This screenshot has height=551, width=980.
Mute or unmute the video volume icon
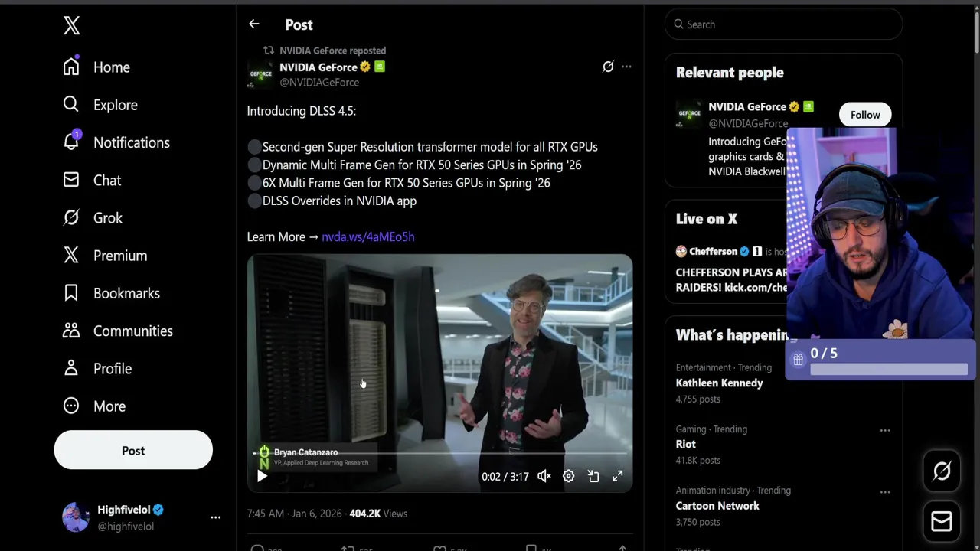point(544,476)
